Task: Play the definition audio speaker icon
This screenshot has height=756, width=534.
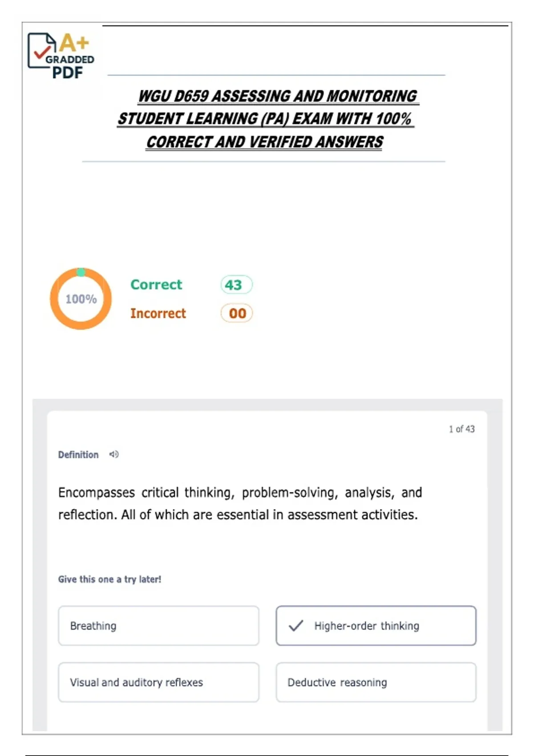Action: click(x=114, y=454)
